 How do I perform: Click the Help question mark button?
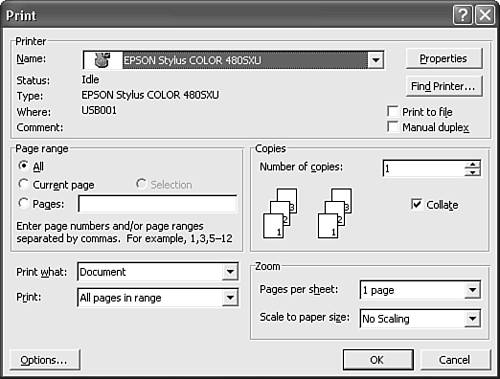(x=463, y=15)
